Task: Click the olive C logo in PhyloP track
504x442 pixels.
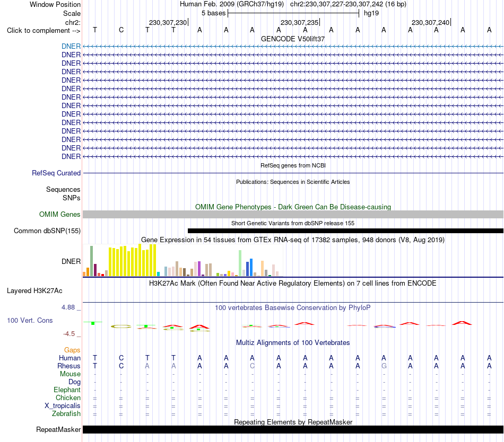Action: (x=121, y=326)
